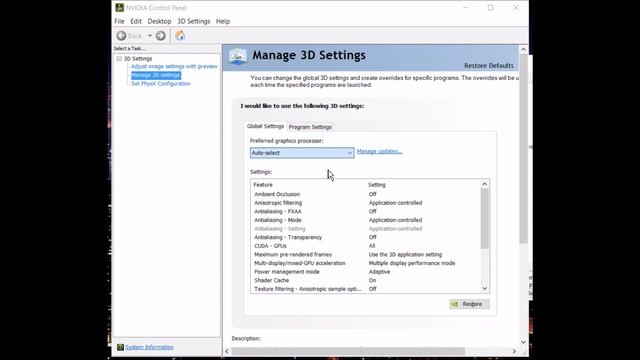Select Antialiasing - FXAA row
This screenshot has height=360, width=640.
(367, 211)
